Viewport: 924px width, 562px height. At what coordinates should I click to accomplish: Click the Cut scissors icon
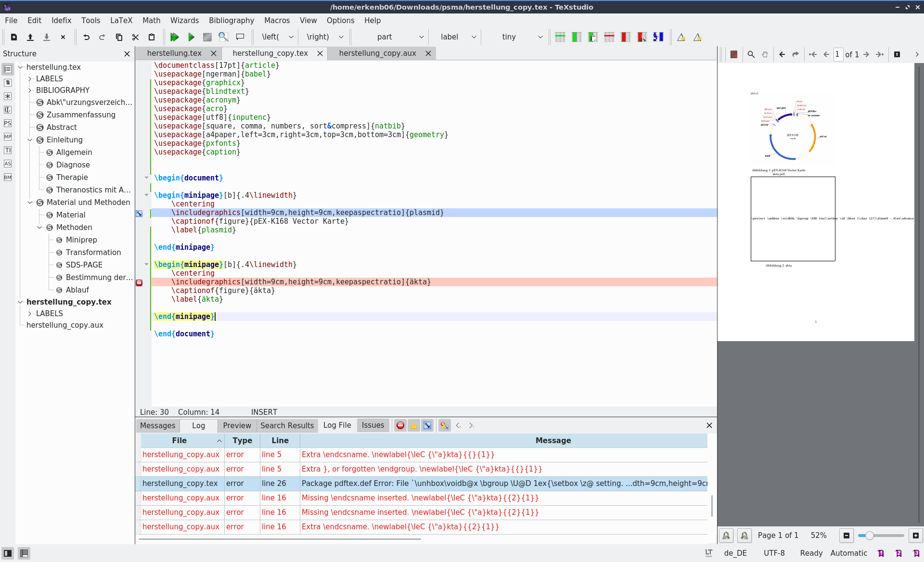[135, 37]
